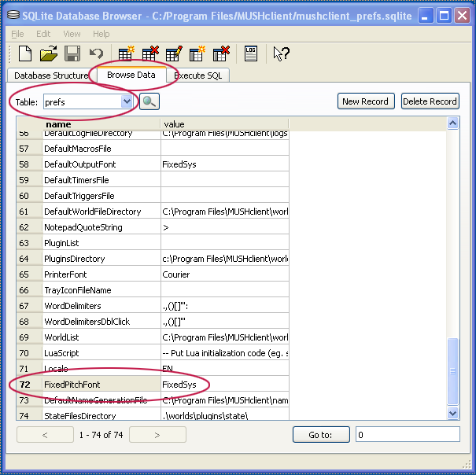The width and height of the screenshot is (476, 475).
Task: Select the DefaultTriggersFile cell
Action: click(x=101, y=196)
